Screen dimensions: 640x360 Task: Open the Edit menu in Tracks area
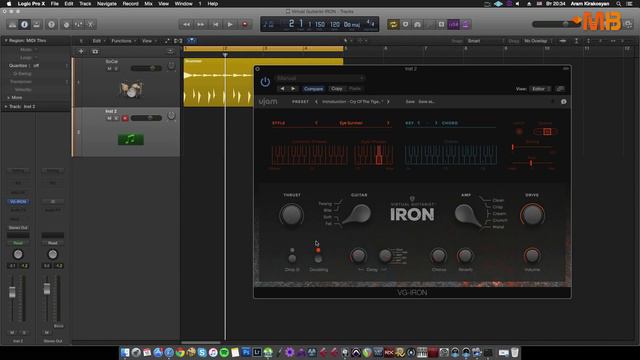tap(98, 41)
